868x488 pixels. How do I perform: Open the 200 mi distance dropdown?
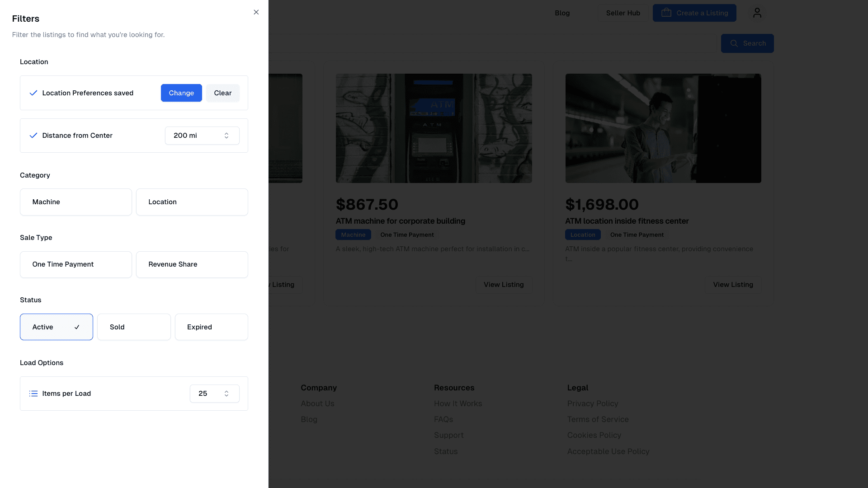(x=202, y=136)
